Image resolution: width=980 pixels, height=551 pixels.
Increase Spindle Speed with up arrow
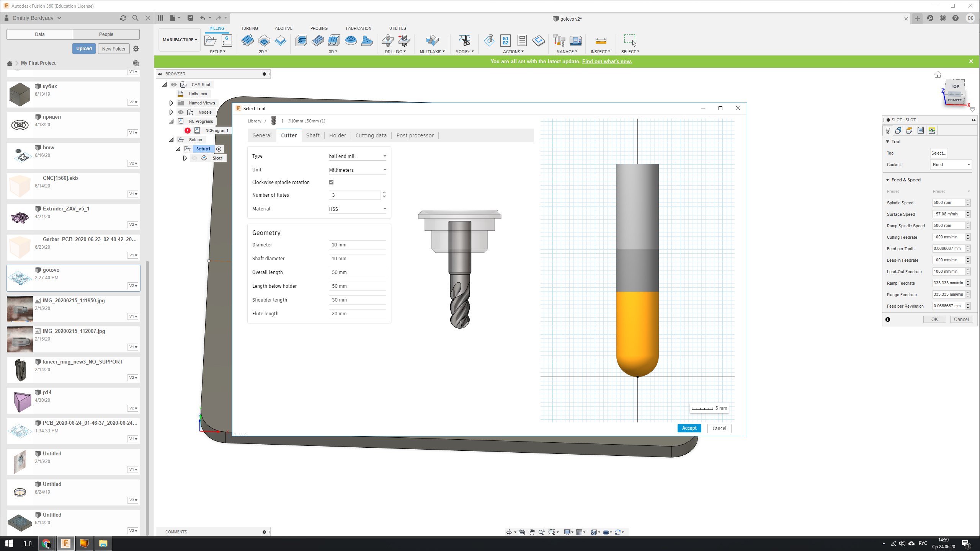(968, 201)
